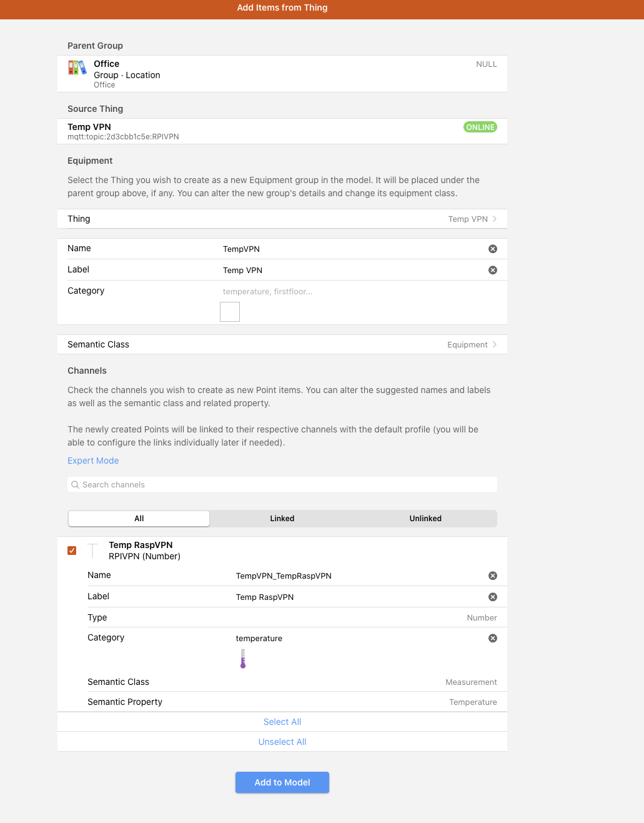Click Select All channels

tap(282, 722)
